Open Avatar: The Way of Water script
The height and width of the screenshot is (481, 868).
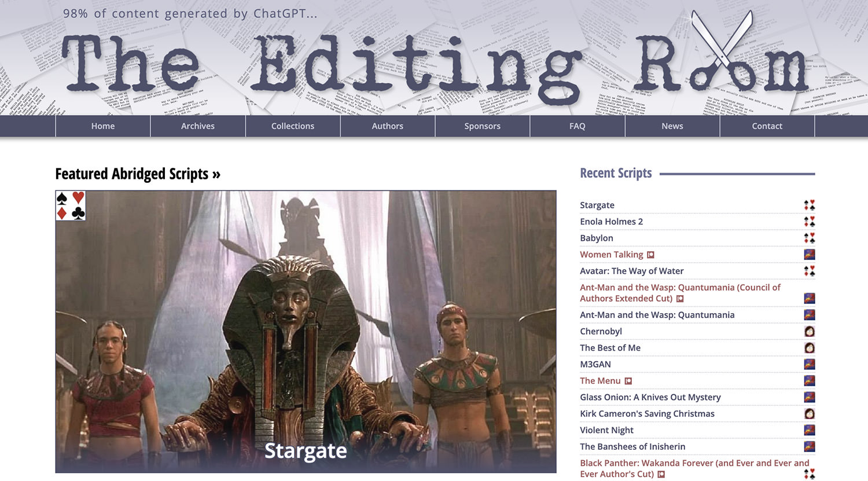pyautogui.click(x=632, y=271)
